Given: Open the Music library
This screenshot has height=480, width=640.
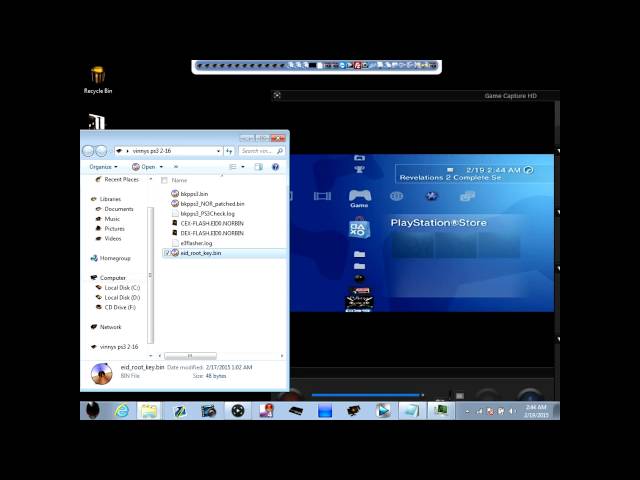Looking at the screenshot, I should 108,219.
